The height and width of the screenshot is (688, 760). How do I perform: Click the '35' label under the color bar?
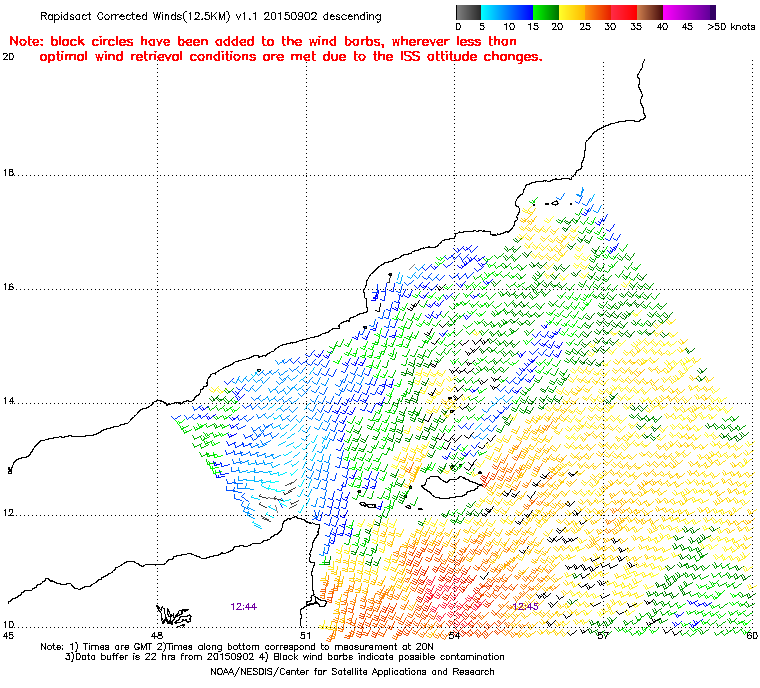636,27
